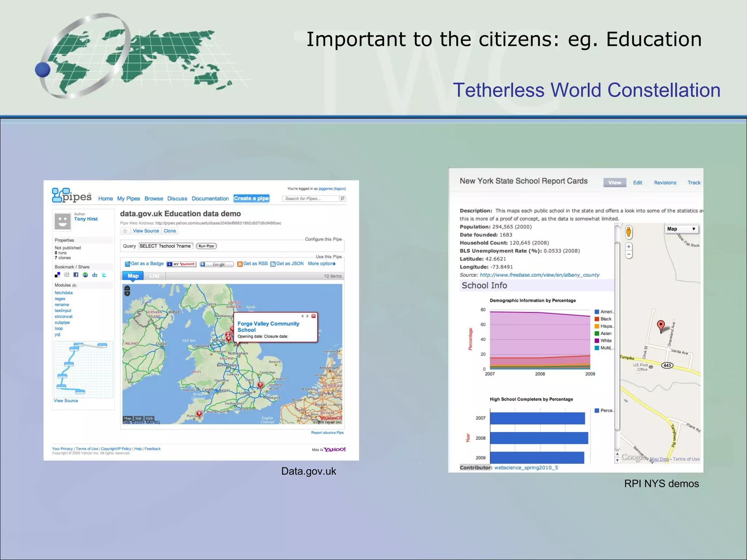Click the StumbleUpon share icon

pos(85,275)
